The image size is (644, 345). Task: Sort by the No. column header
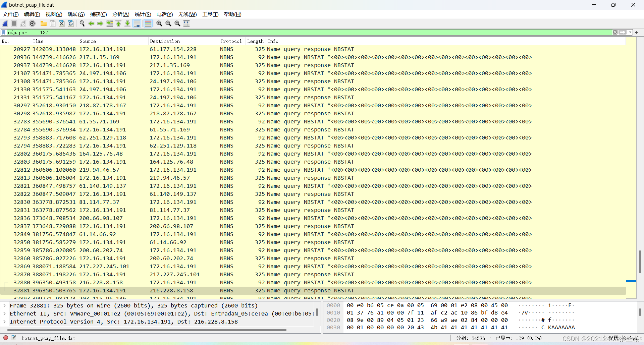(16, 41)
